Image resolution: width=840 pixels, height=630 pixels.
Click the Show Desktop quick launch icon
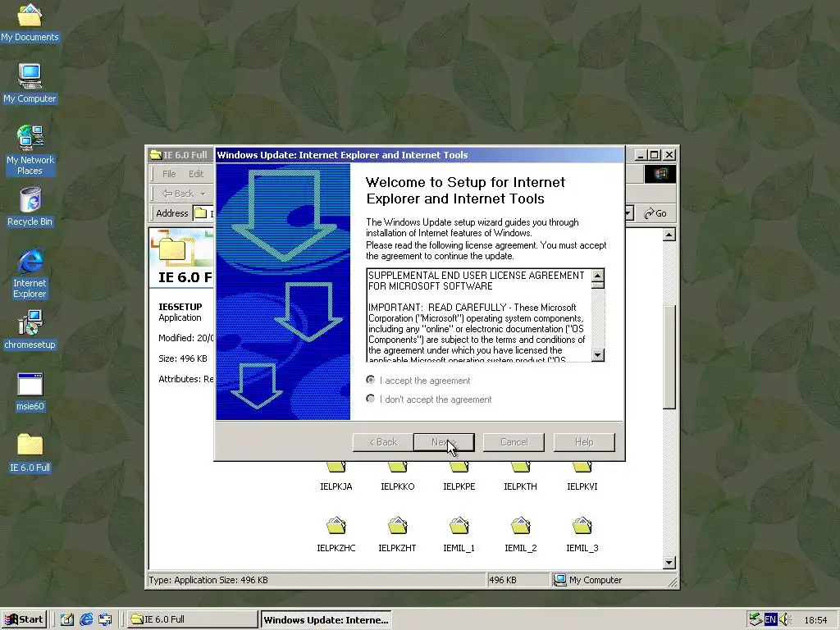point(67,619)
